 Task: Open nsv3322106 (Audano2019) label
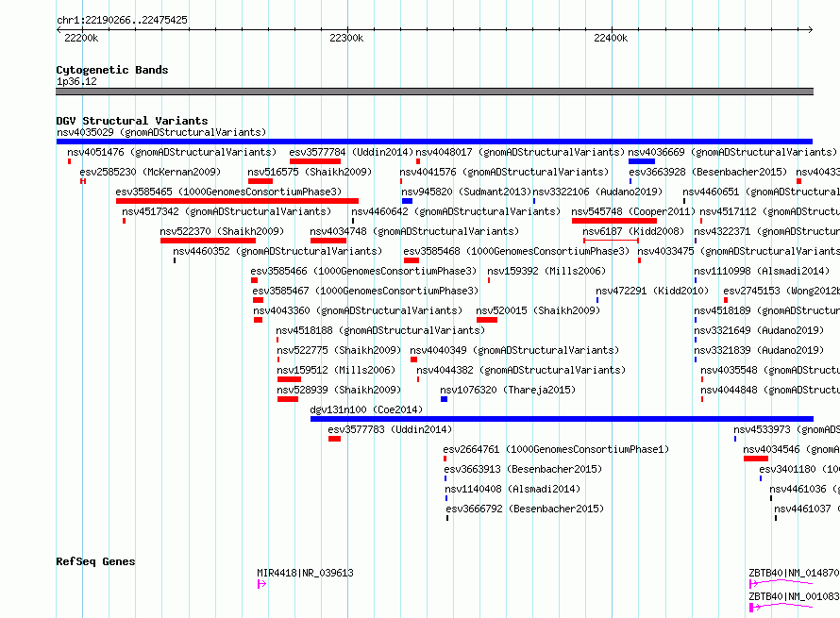click(597, 192)
